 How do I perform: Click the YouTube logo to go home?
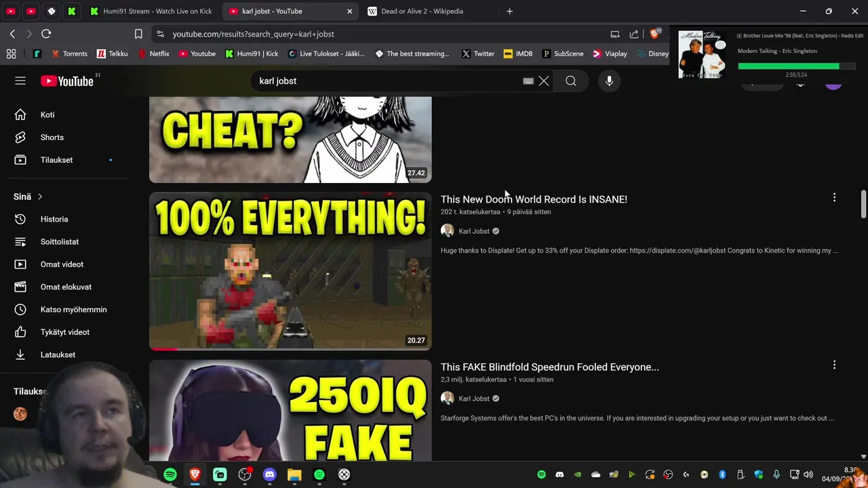click(67, 81)
